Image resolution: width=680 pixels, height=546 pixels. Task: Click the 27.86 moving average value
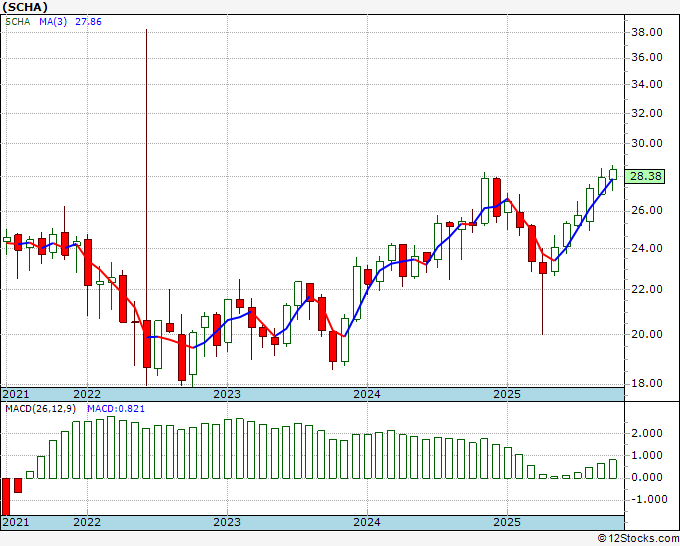(88, 22)
